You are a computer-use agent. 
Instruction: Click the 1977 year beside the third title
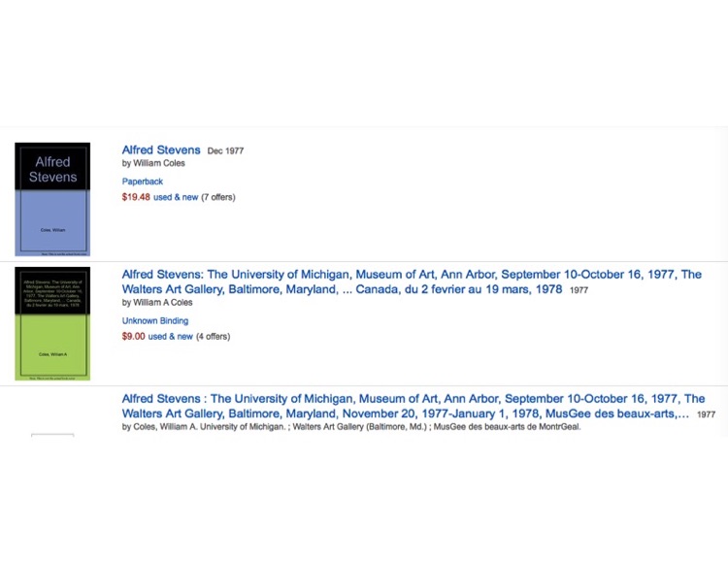[x=707, y=414]
